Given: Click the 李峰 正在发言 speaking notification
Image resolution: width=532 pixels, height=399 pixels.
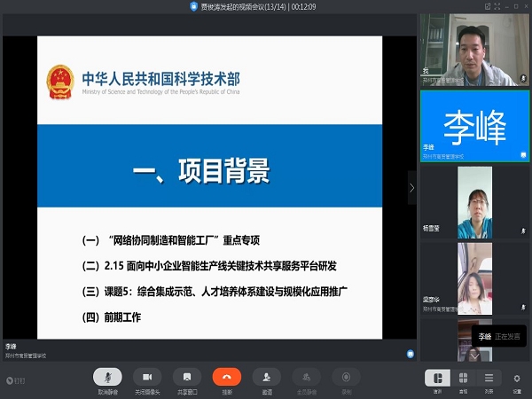Looking at the screenshot, I should (x=499, y=336).
